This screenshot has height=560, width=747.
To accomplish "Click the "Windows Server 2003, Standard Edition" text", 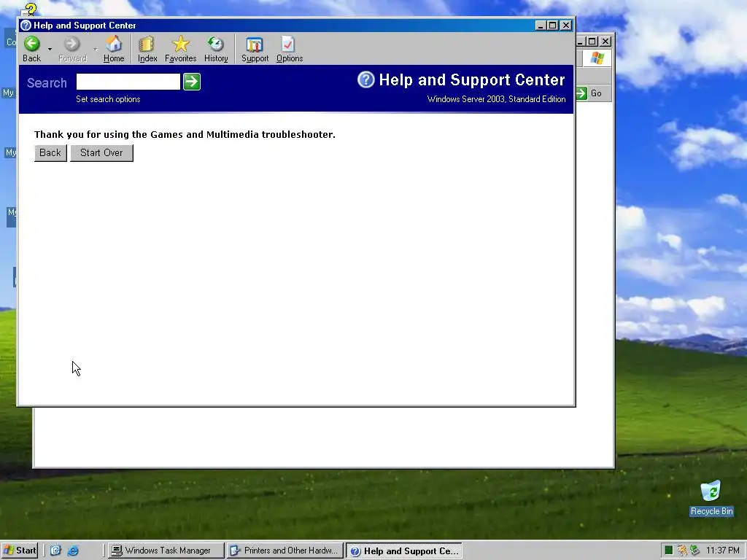I will coord(496,99).
